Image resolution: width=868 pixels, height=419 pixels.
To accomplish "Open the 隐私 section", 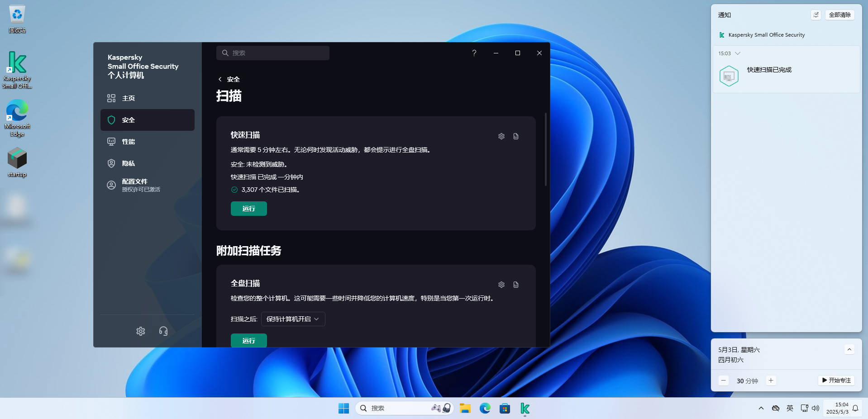I will [x=128, y=163].
